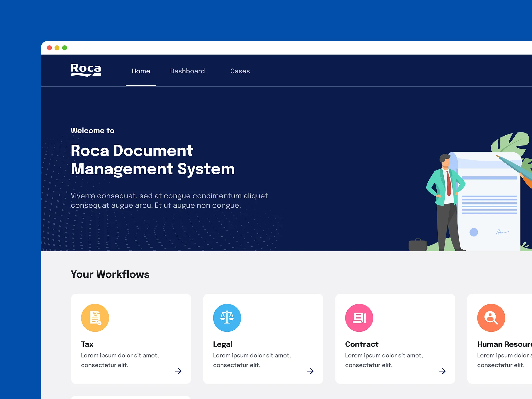
Task: Go to the Cases tab
Action: [x=240, y=71]
